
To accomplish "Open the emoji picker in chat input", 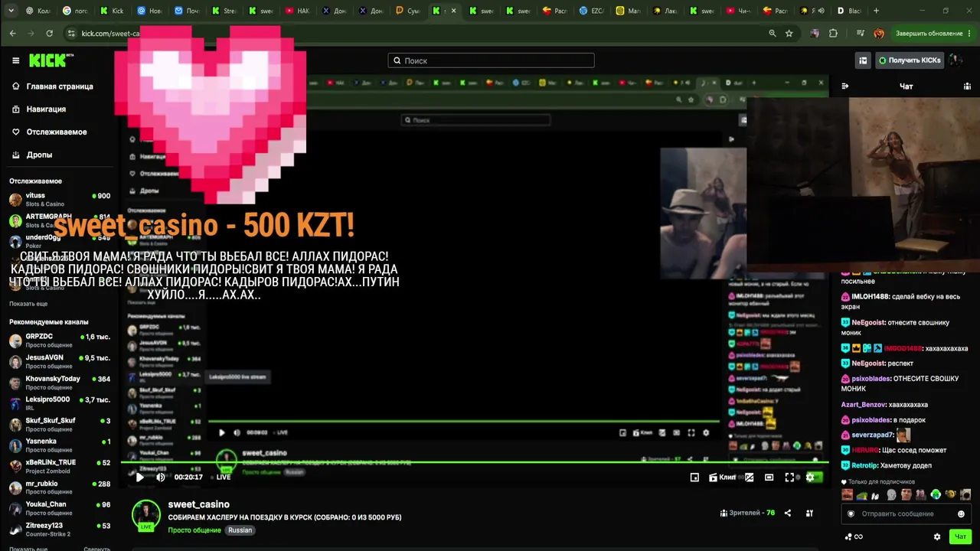I will tap(961, 514).
